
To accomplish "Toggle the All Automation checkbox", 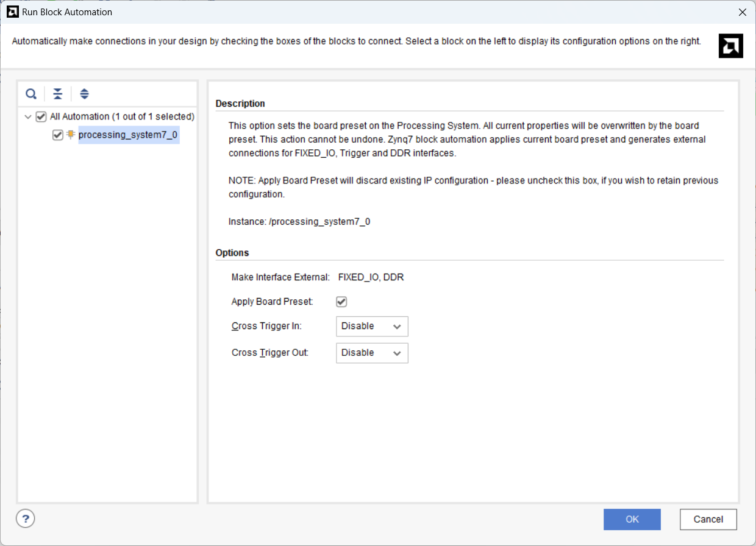I will tap(41, 116).
